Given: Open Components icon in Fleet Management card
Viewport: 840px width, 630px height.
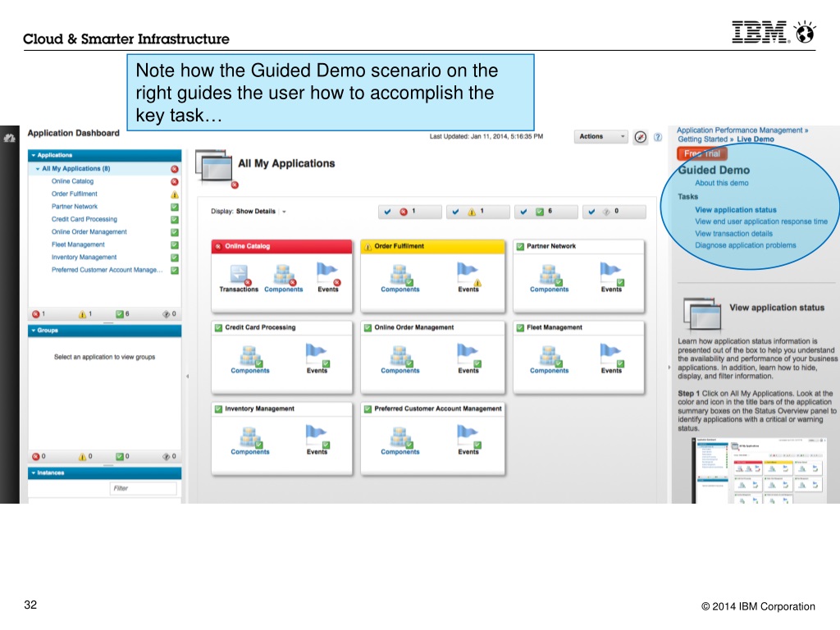Looking at the screenshot, I should 550,355.
